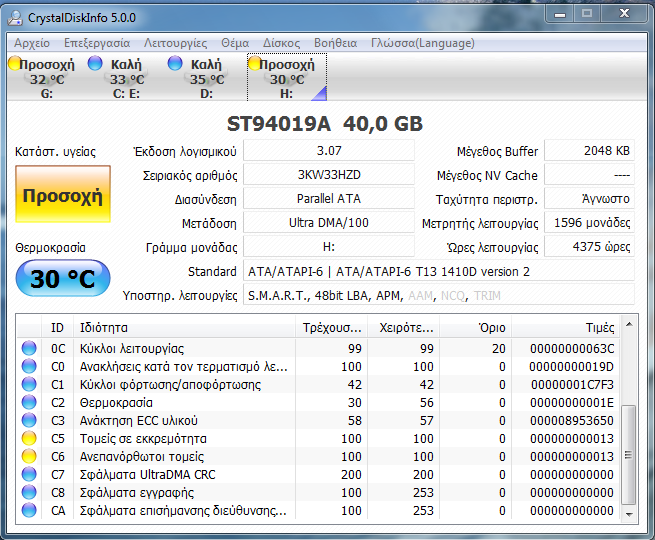Viewport: 655px width, 540px height.
Task: Select the Σφάλματα UltraDMA CRC row
Action: 318,474
